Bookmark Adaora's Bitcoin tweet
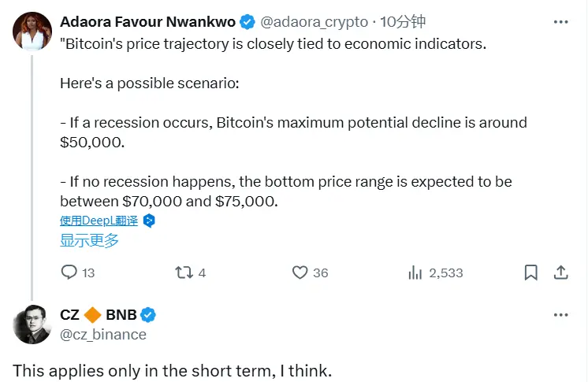 531,273
